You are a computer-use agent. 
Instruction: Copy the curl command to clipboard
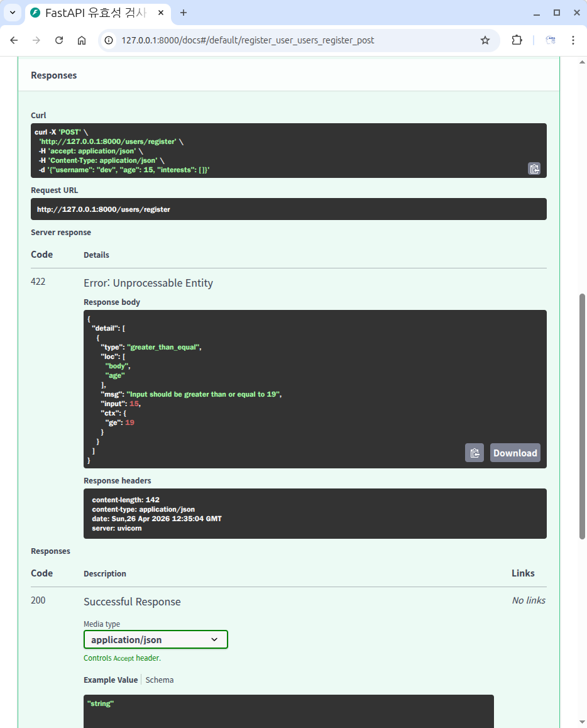click(534, 168)
